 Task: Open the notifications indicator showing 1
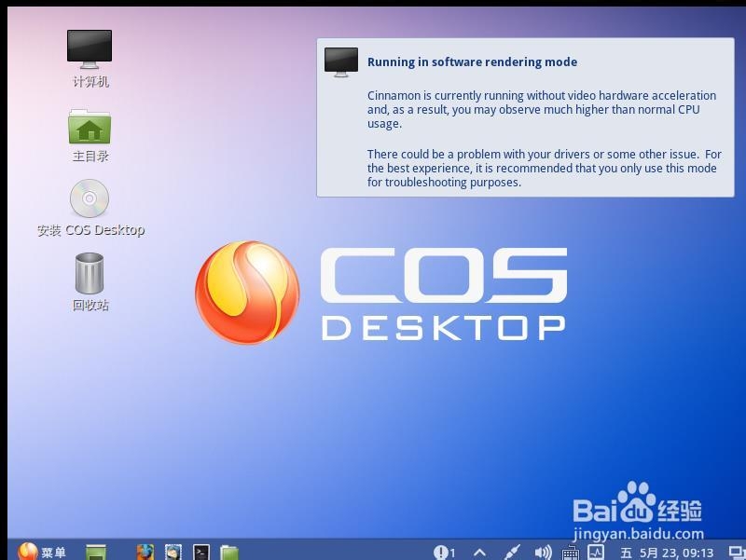tap(444, 553)
